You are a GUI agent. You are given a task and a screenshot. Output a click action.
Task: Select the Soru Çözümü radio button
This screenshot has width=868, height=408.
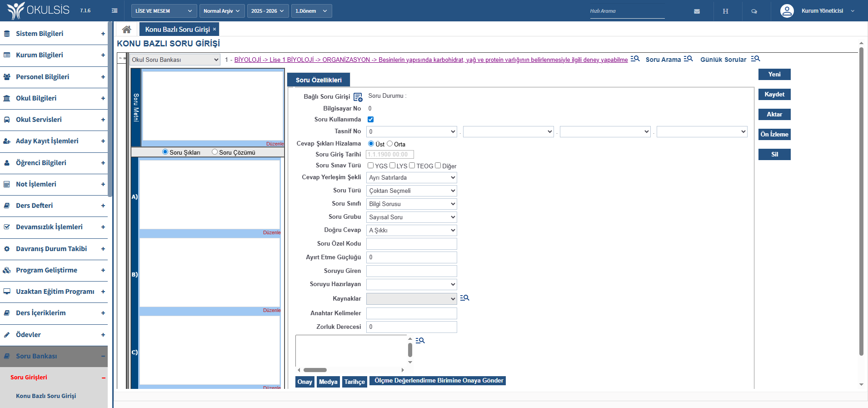[215, 152]
